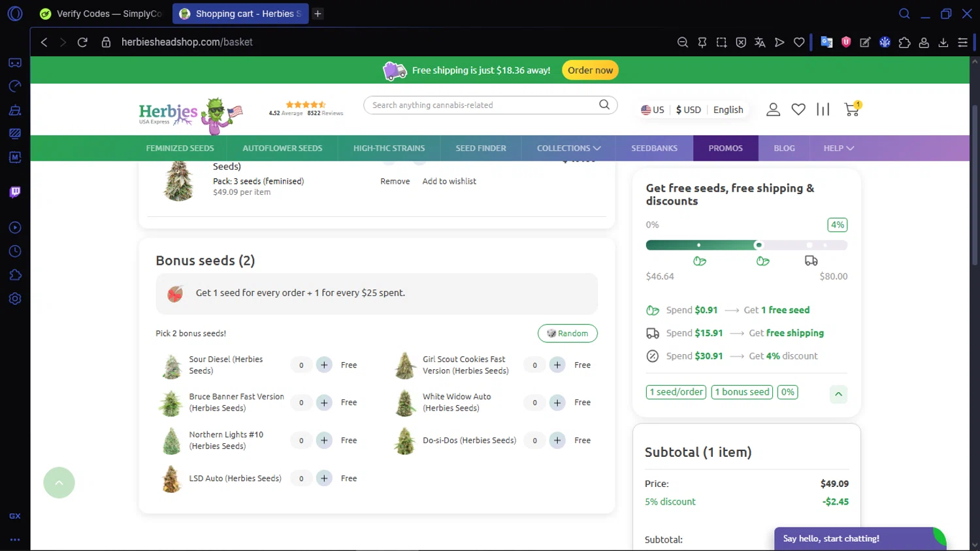980x551 pixels.
Task: Add one Do-si-Dos bonus seed
Action: pos(557,441)
